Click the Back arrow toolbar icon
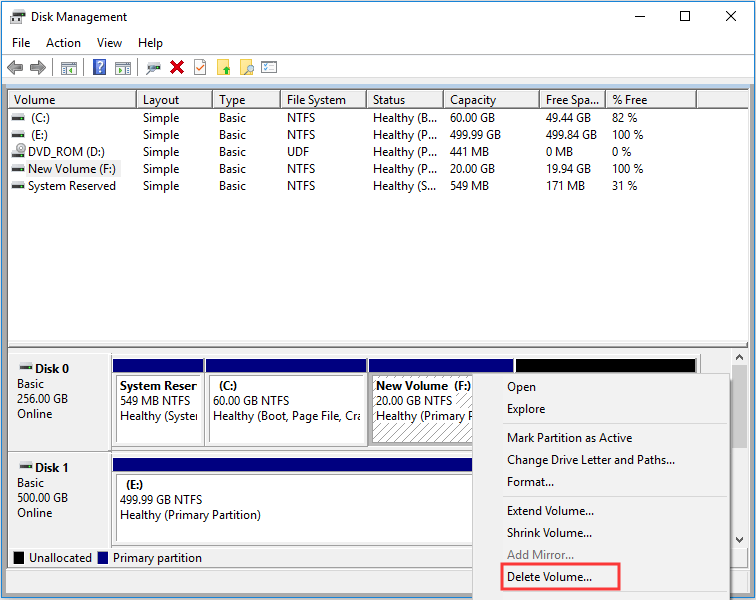756x600 pixels. click(x=15, y=68)
